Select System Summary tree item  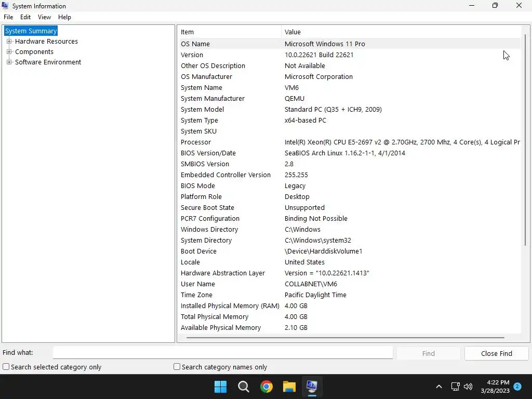point(31,31)
